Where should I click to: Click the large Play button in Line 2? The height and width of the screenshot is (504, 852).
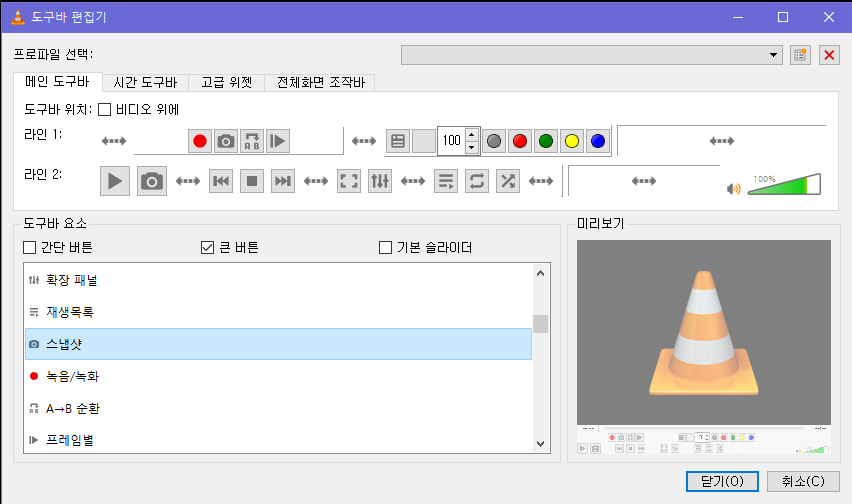(115, 181)
